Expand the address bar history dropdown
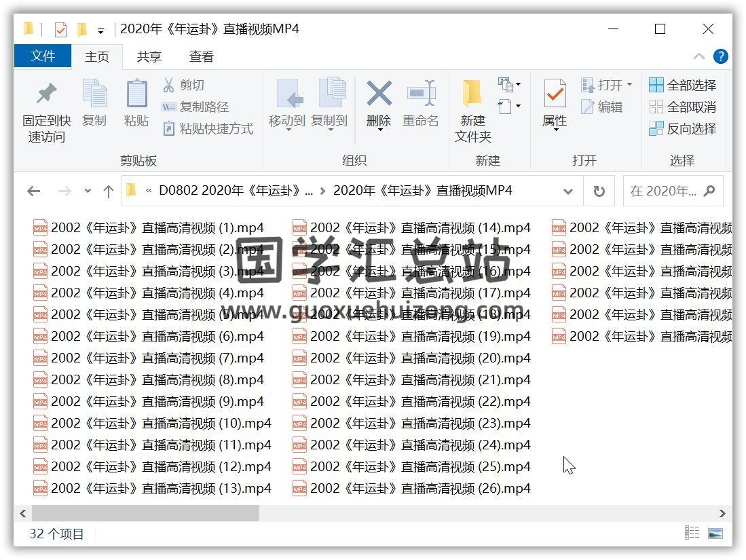 click(568, 191)
